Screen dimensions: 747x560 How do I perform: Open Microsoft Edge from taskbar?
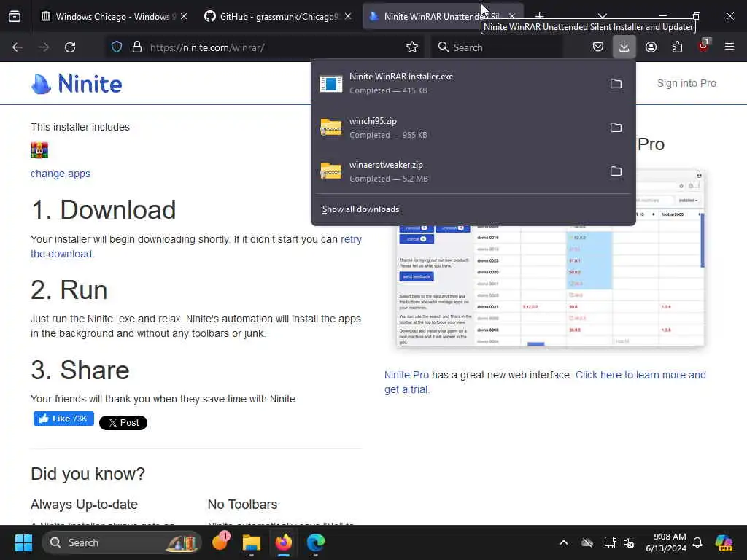315,542
